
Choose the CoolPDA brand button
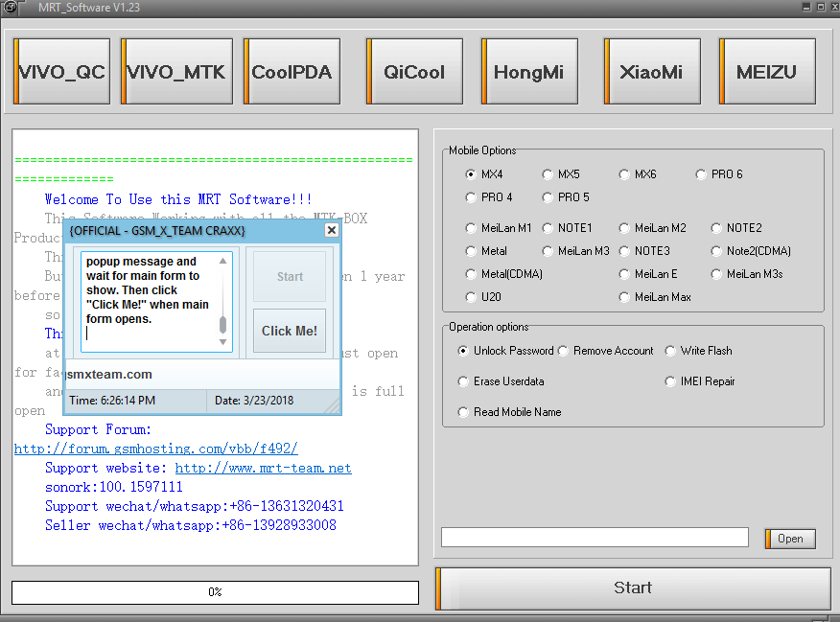coord(292,71)
